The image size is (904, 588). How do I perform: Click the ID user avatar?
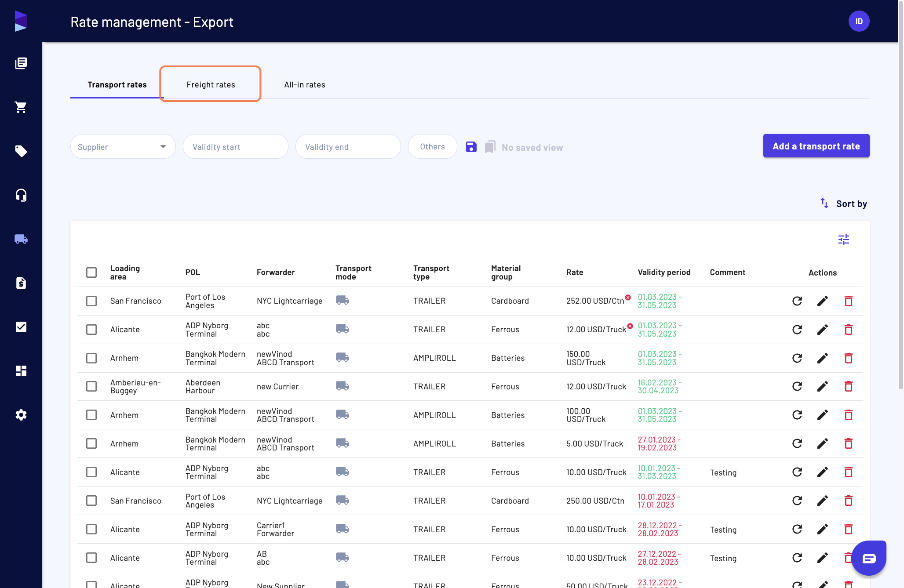tap(859, 21)
